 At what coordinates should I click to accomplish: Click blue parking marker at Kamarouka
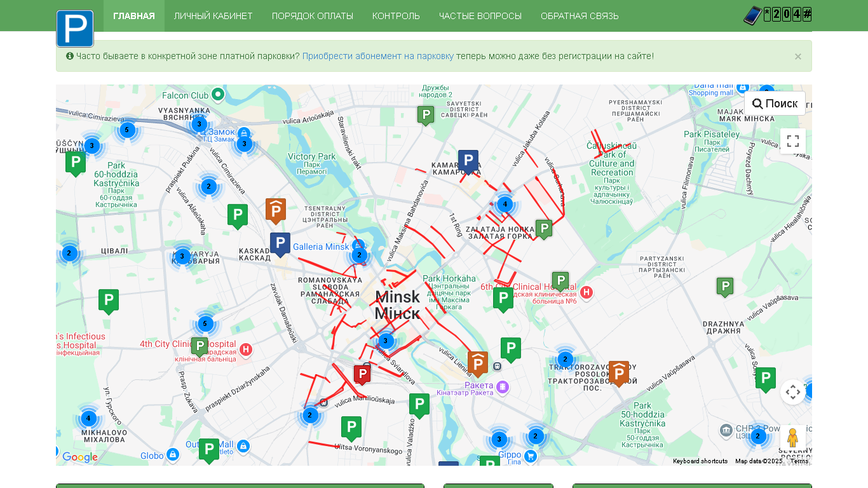pyautogui.click(x=468, y=161)
